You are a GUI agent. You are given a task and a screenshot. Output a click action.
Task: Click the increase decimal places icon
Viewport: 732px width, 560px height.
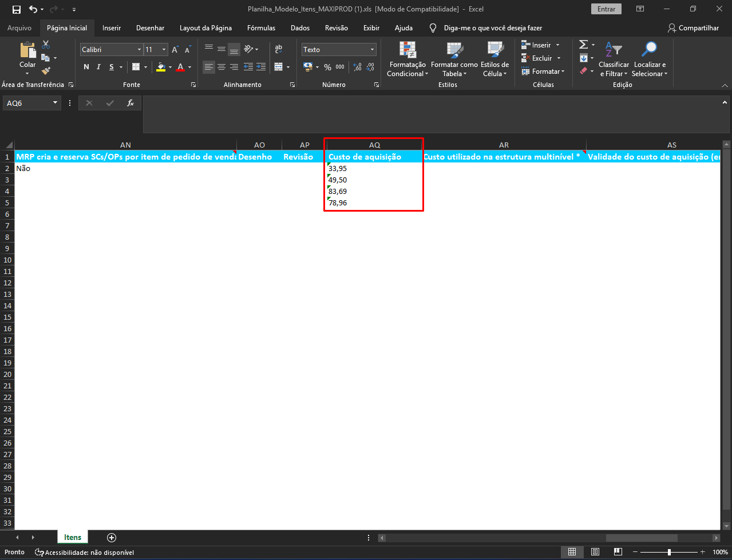point(358,67)
